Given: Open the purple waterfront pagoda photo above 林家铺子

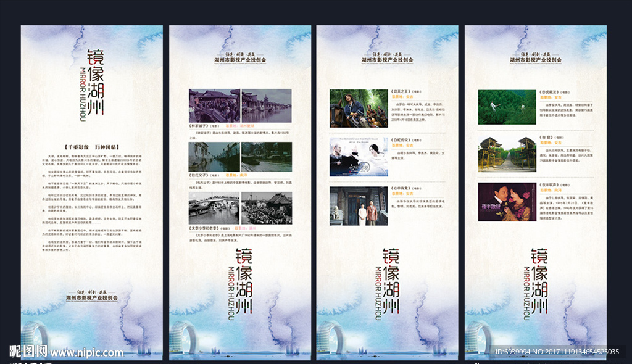Looking at the screenshot, I should pyautogui.click(x=267, y=105).
